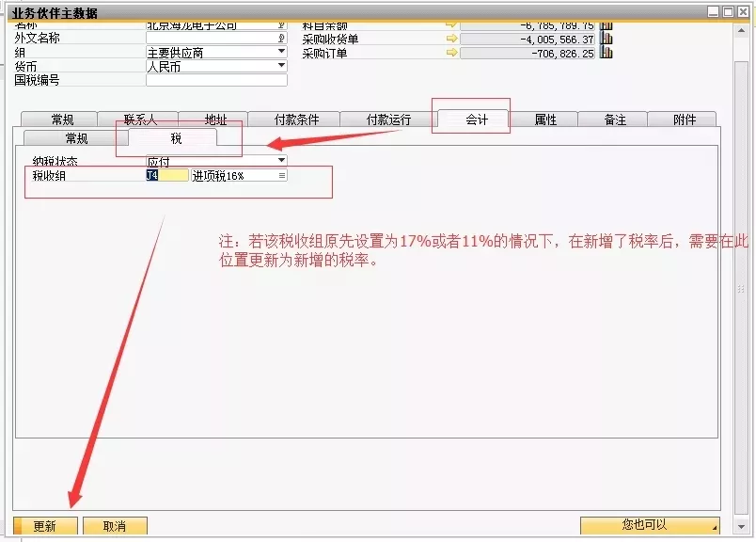This screenshot has width=756, height=542.
Task: Open the 货币 dropdown showing 人民币
Action: 281,65
